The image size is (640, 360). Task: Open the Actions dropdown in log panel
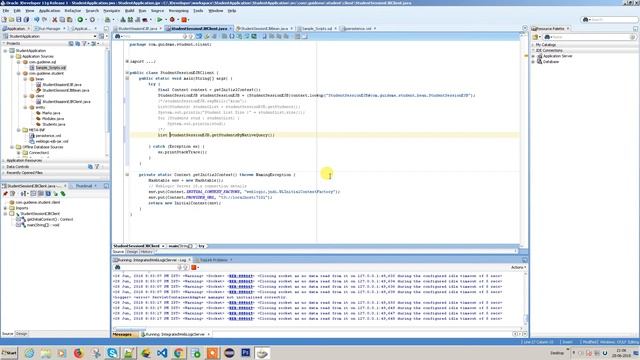tap(518, 267)
